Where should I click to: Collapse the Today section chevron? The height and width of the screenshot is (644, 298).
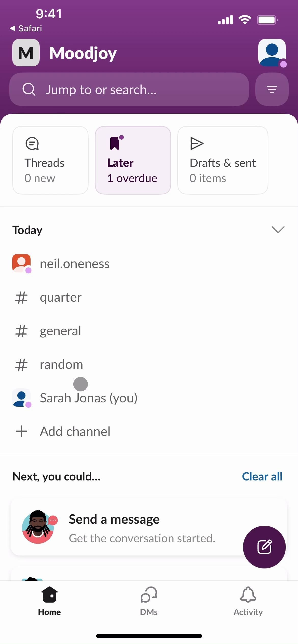click(278, 230)
